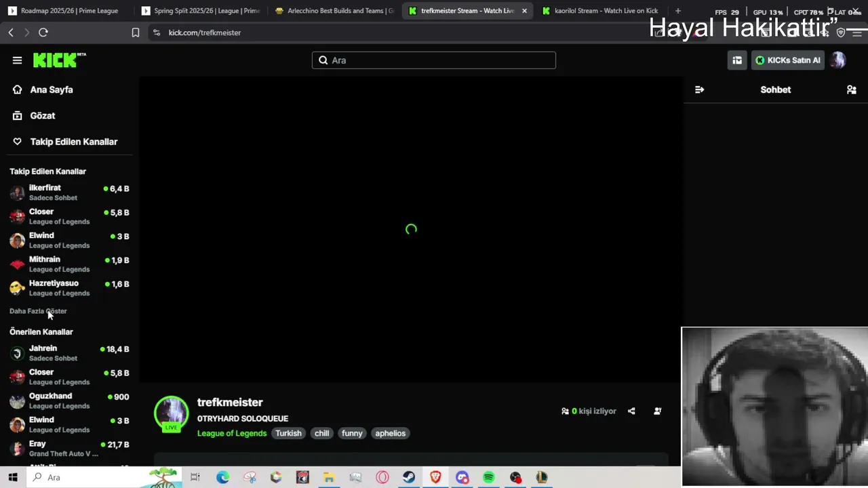Click the KICKs Satın Al button

pos(788,60)
